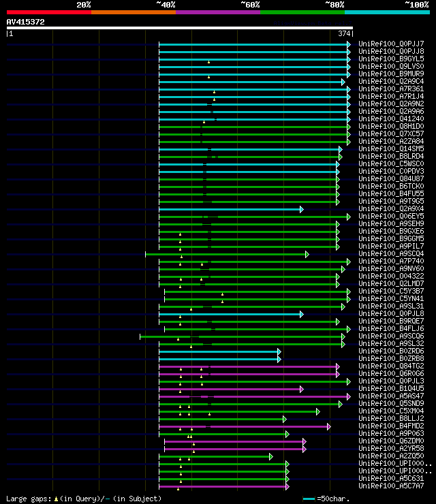
Task: Click the arrowhead ending the UniRef100_A9SCQ6 bar
Action: (343, 337)
